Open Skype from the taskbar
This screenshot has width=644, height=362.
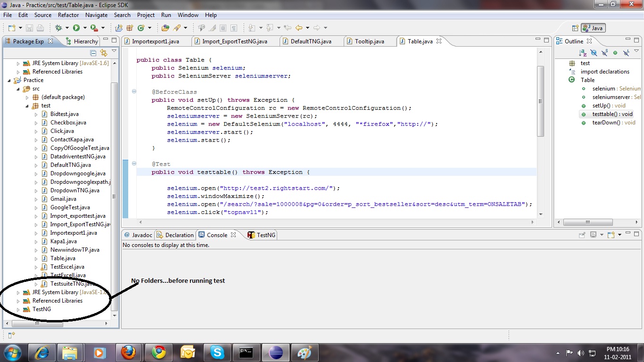coord(217,352)
